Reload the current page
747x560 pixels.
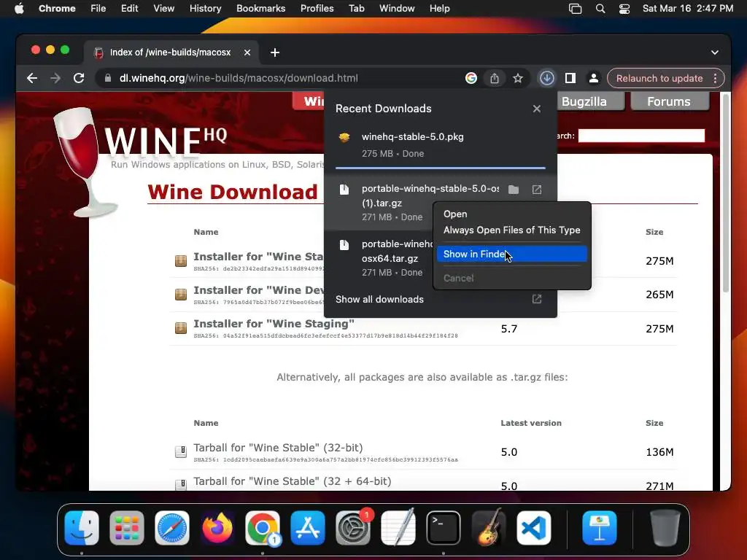point(79,78)
